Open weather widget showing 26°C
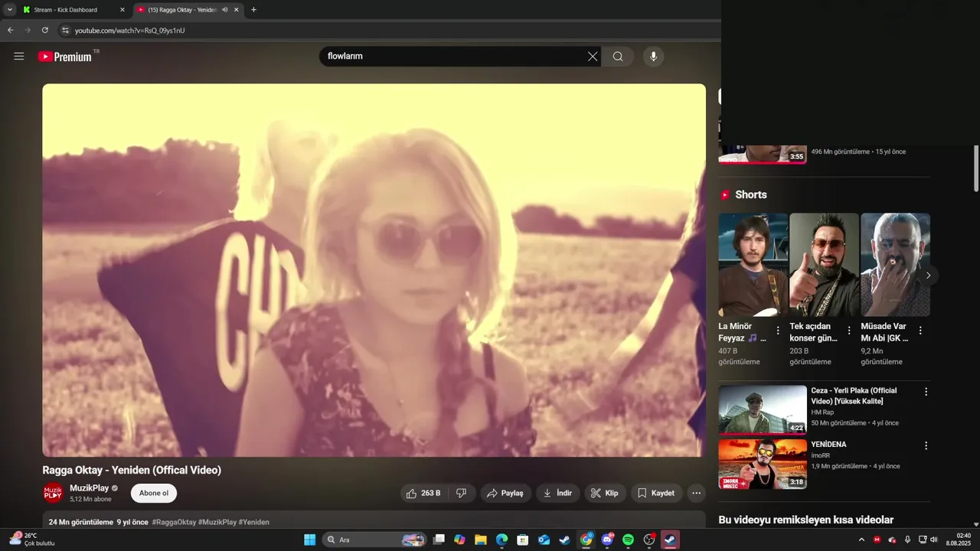This screenshot has height=551, width=980. pyautogui.click(x=32, y=540)
